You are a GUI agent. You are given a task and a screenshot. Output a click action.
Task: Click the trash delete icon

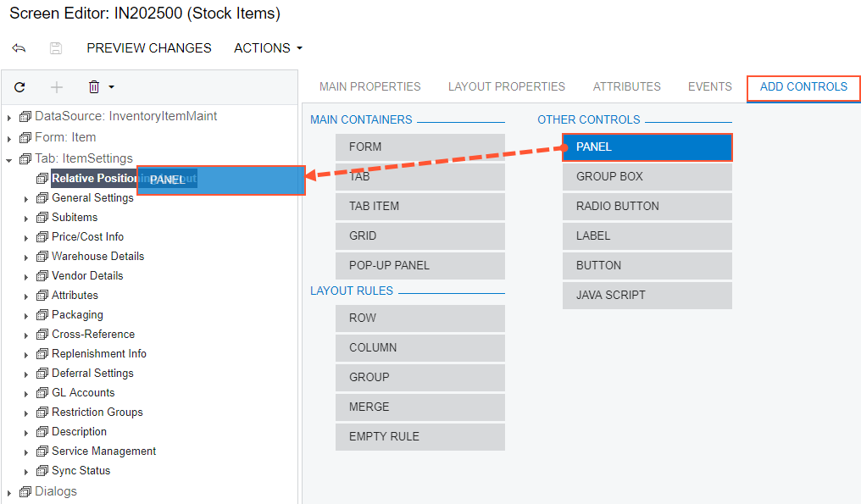94,86
